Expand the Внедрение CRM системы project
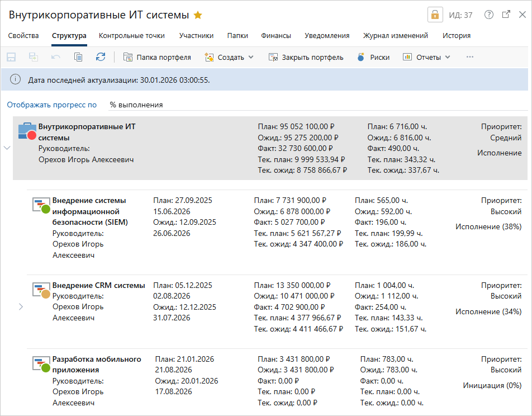 tap(21, 306)
